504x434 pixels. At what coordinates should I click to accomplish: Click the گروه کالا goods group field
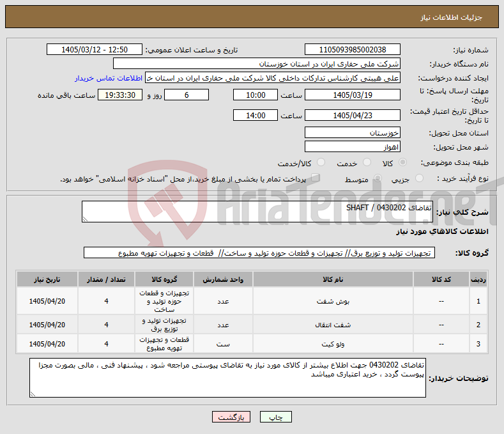pyautogui.click(x=259, y=253)
